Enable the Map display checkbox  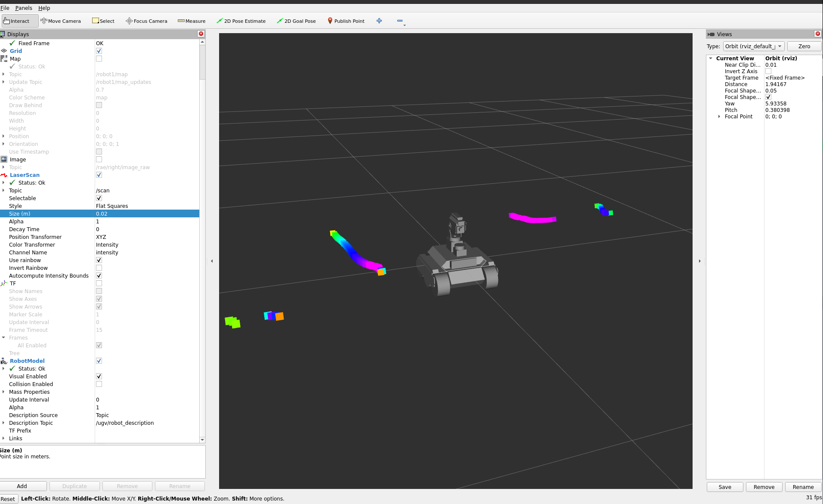[99, 59]
